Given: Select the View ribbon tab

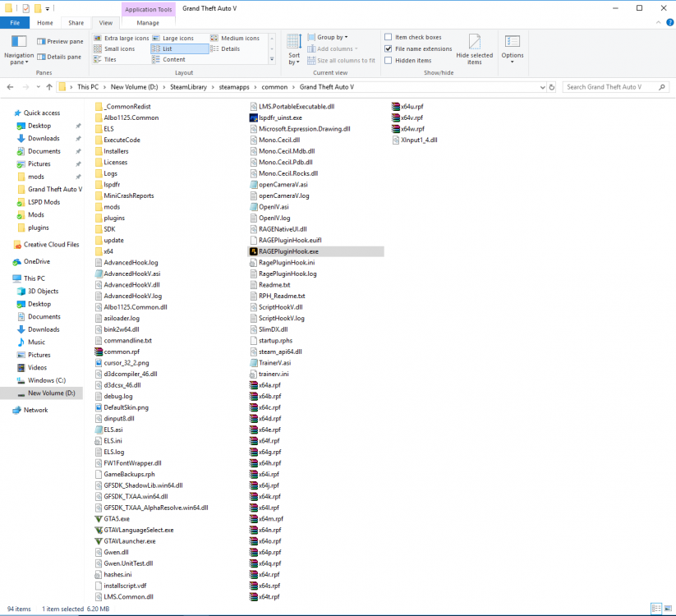Looking at the screenshot, I should coord(106,23).
